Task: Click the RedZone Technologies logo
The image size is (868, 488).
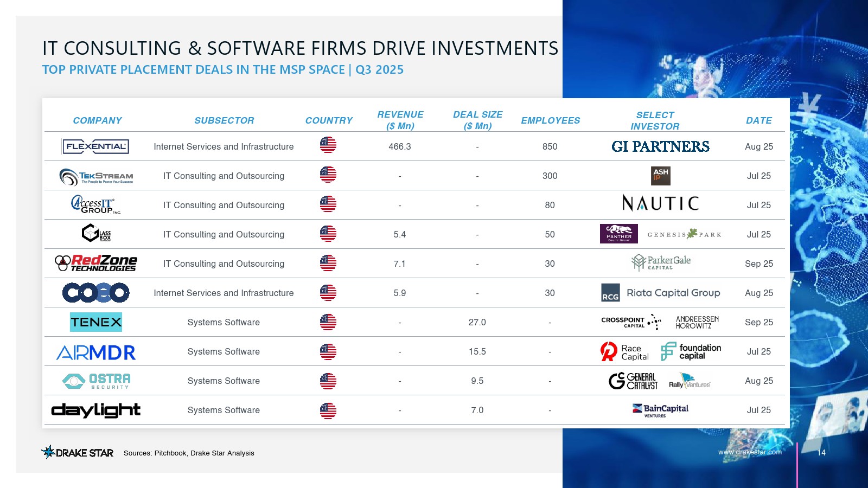Action: point(96,264)
